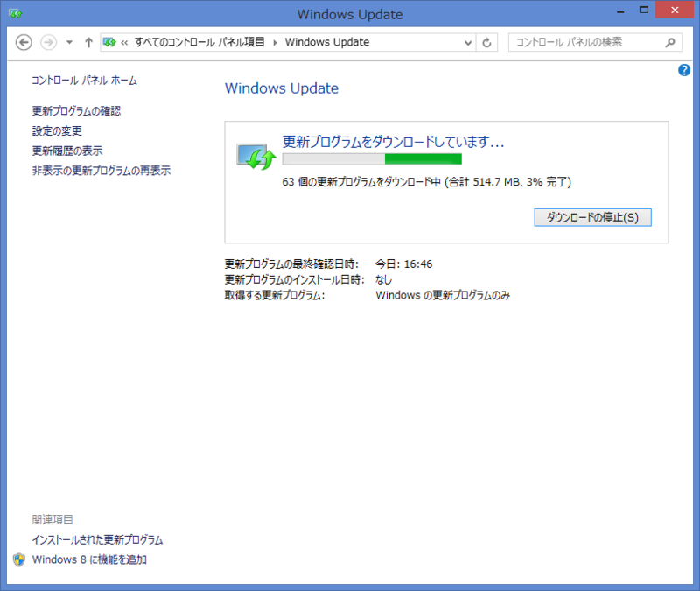Image resolution: width=700 pixels, height=591 pixels.
Task: Go up one folder level
Action: 89,42
